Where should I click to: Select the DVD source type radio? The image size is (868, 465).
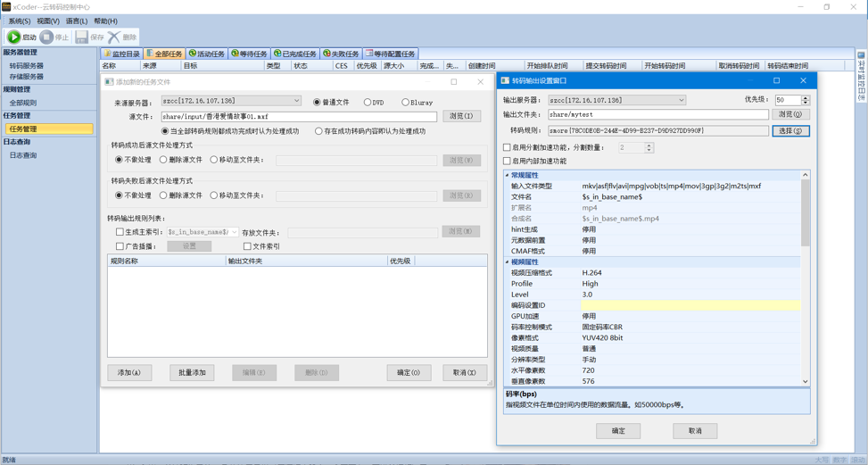pyautogui.click(x=368, y=103)
